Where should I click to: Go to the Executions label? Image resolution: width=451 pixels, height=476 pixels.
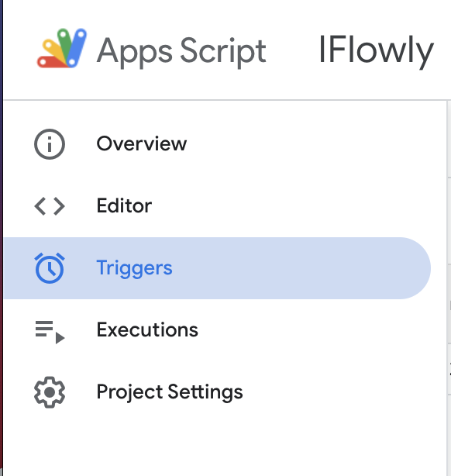tap(147, 329)
